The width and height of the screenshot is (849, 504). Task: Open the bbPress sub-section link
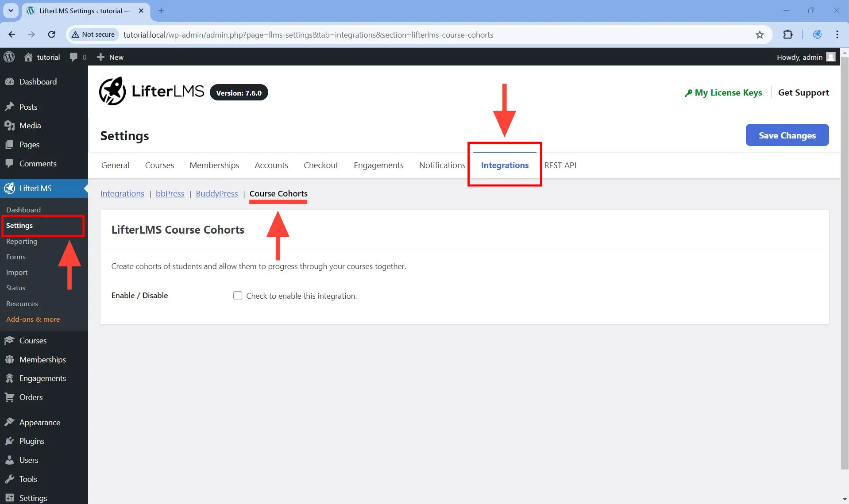pos(170,193)
